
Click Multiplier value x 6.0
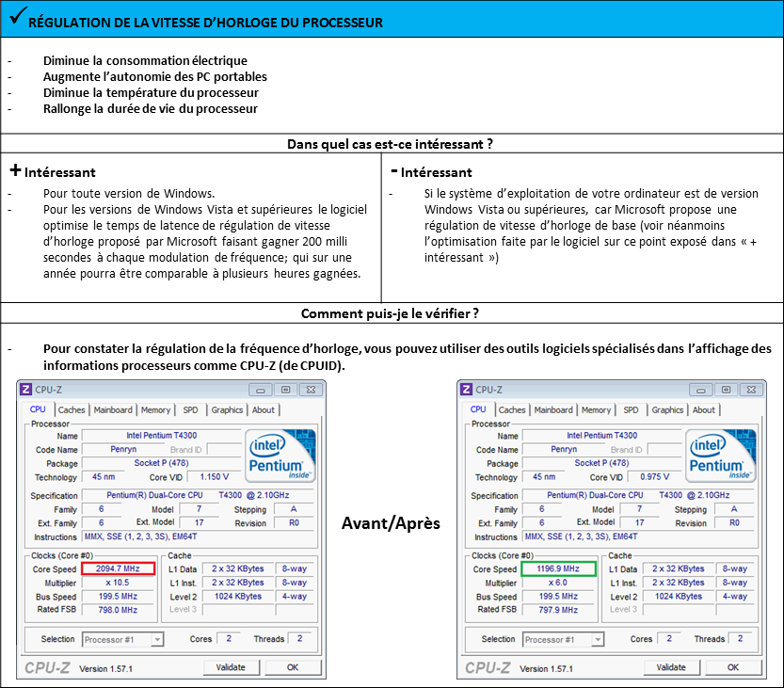[558, 583]
